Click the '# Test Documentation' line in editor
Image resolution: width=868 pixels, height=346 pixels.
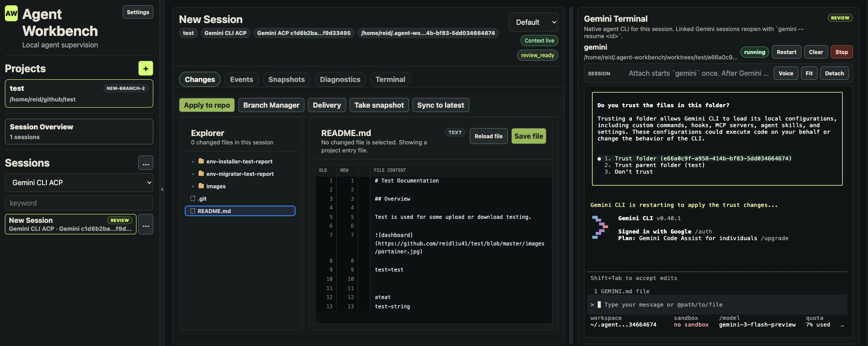point(407,181)
